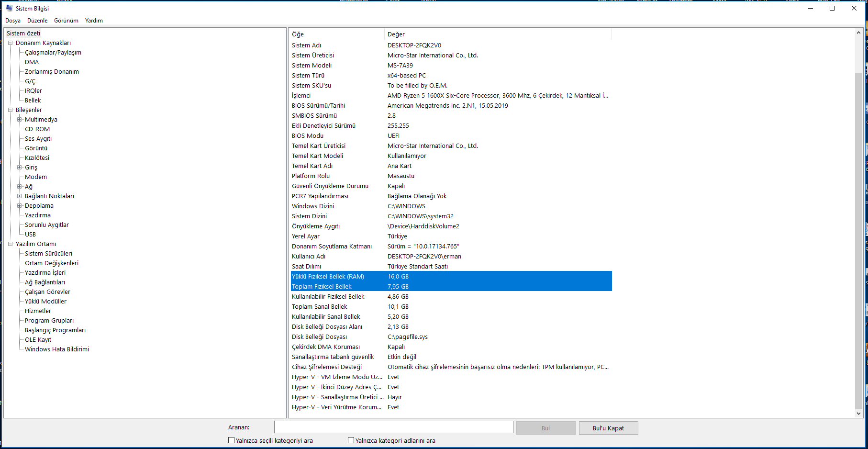The image size is (868, 449).
Task: Select the Ses Aygıtı tree item
Action: click(x=38, y=139)
